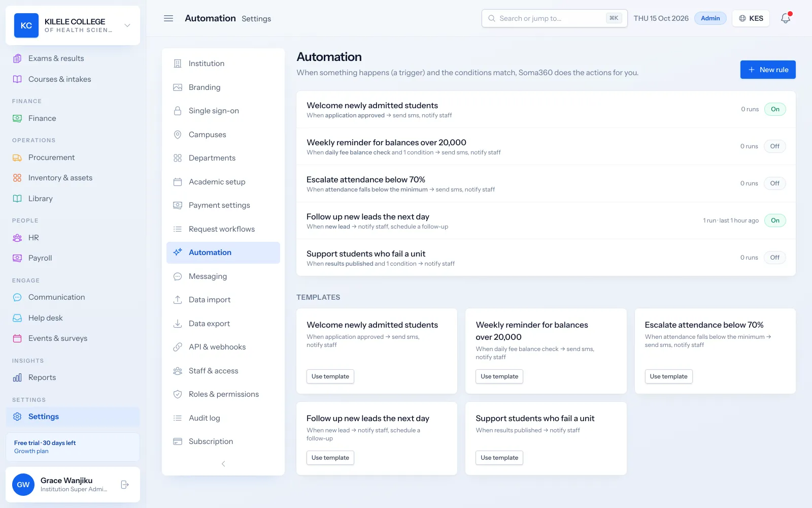Select Audit log in settings menu
The image size is (812, 508).
click(223, 418)
